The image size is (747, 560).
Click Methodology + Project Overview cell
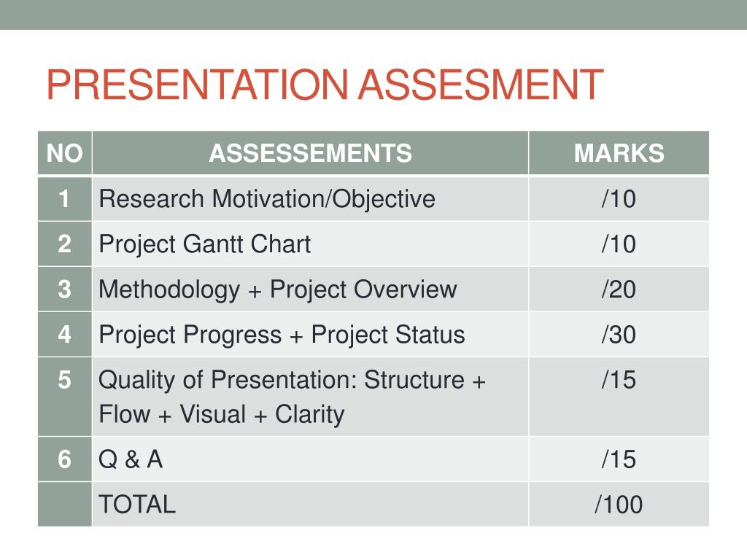pyautogui.click(x=310, y=289)
